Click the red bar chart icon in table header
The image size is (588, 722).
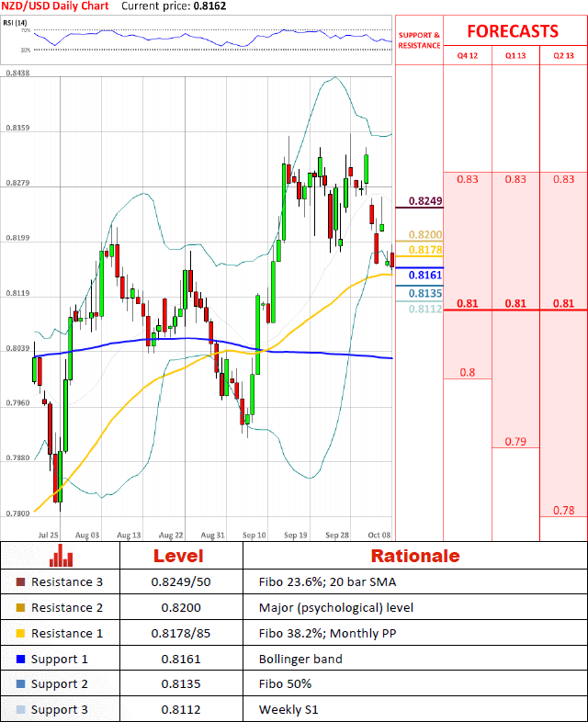pos(61,556)
